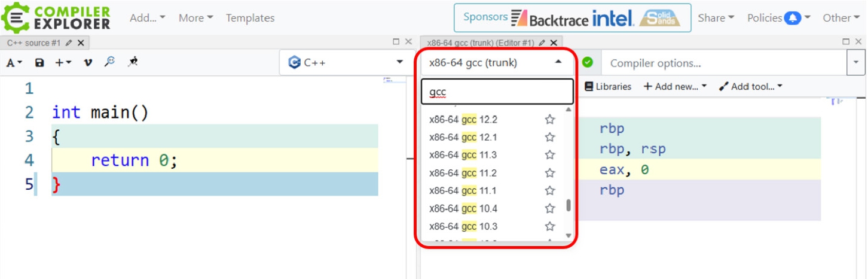Viewport: 868px width, 279px height.
Task: Favorite x86-64 gcc 12.1 with star
Action: [x=550, y=138]
